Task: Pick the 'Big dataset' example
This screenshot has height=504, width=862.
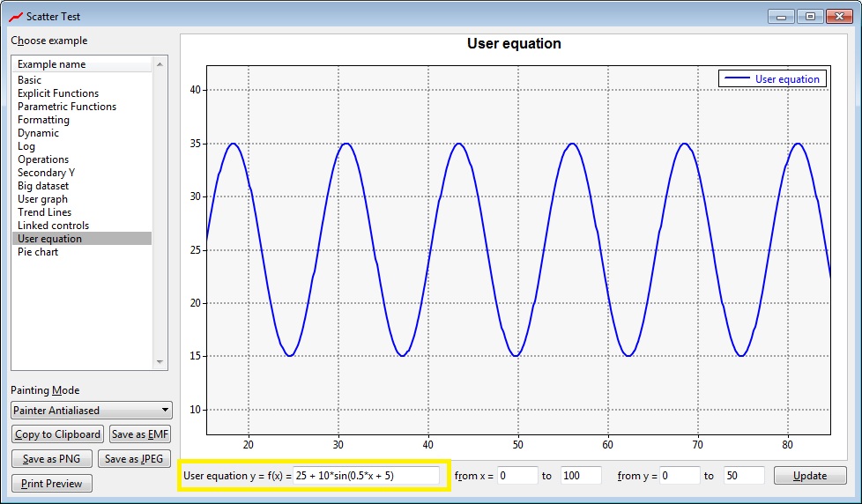Action: [42, 186]
